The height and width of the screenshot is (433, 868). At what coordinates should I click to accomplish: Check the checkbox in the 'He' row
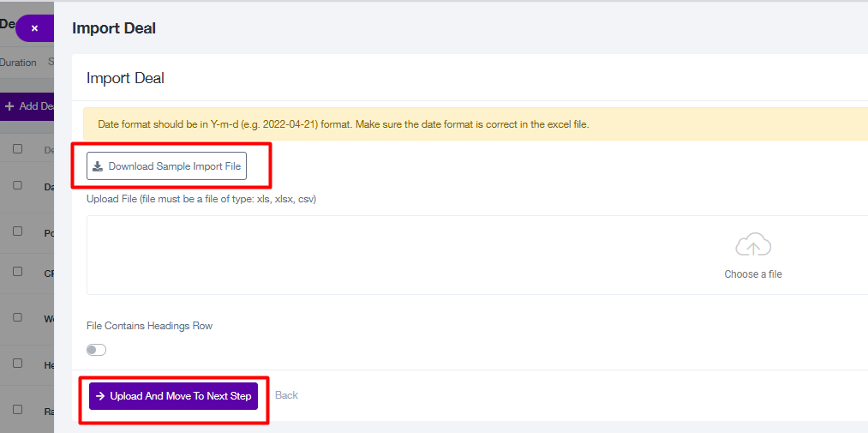click(x=18, y=364)
